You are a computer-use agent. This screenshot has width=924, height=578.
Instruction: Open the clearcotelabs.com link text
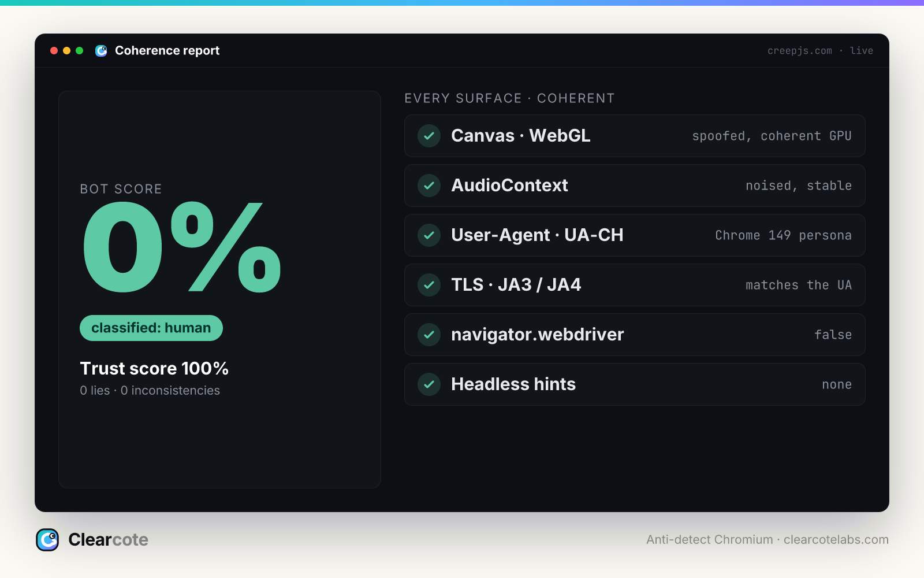(x=836, y=539)
